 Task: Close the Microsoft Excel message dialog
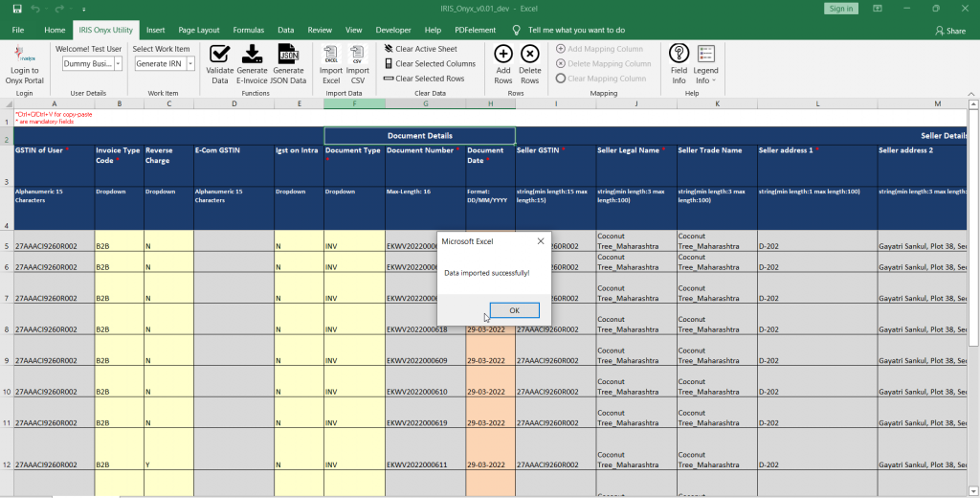click(541, 241)
